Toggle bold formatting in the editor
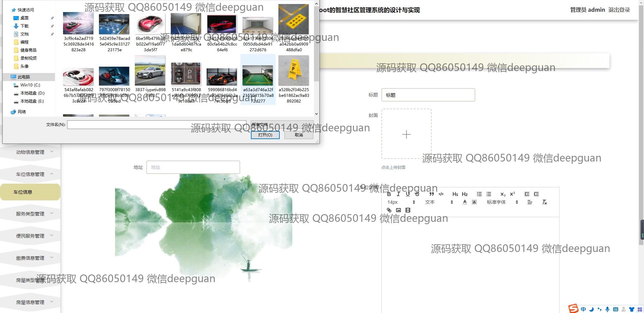This screenshot has width=644, height=313. pos(389,194)
